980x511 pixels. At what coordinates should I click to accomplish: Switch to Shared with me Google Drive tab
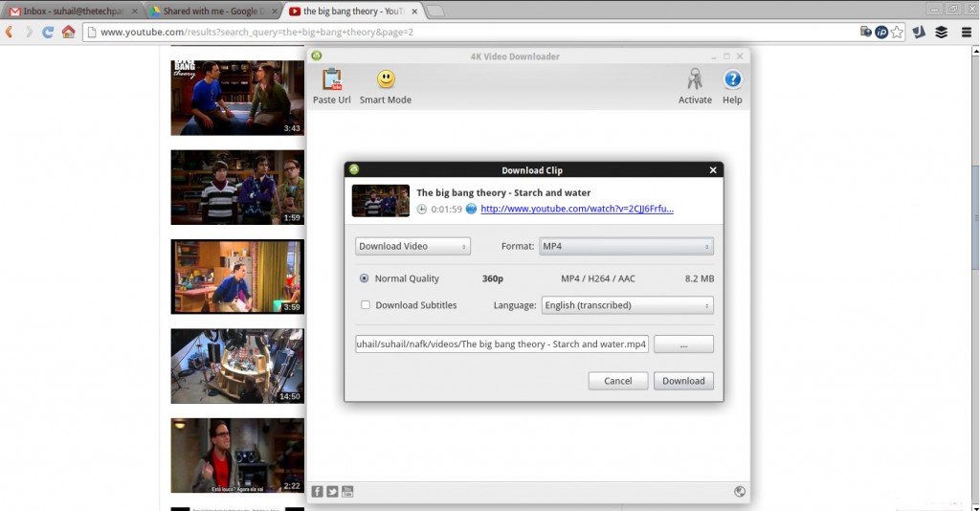click(212, 11)
